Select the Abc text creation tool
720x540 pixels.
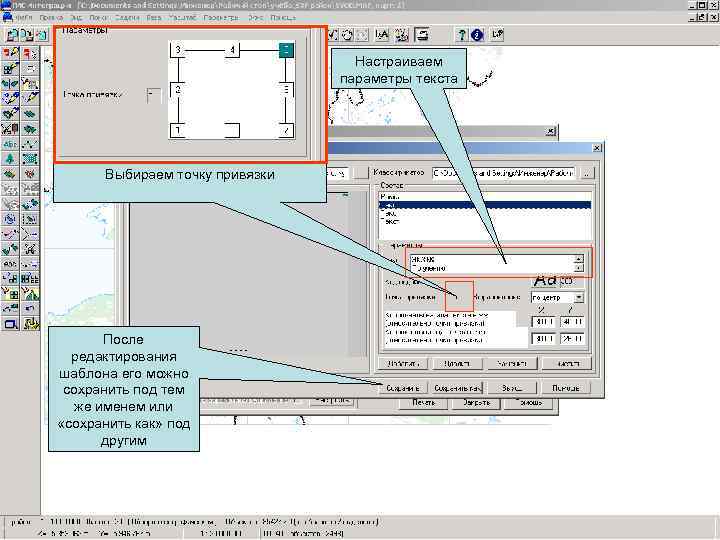(10, 144)
